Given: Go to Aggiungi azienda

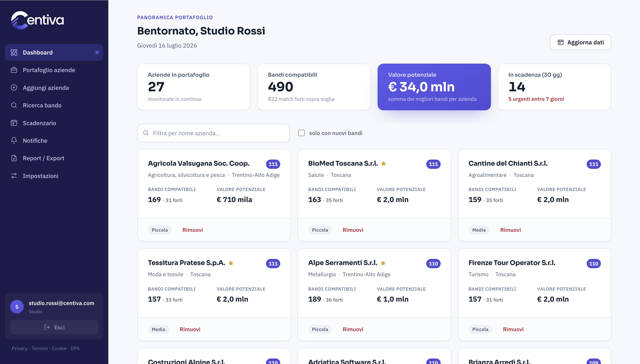Looking at the screenshot, I should [54, 88].
